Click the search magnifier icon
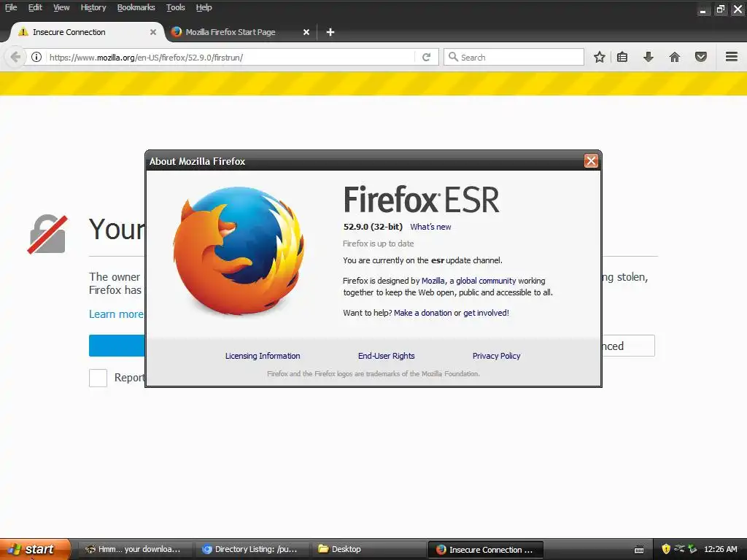This screenshot has width=747, height=560. click(453, 57)
